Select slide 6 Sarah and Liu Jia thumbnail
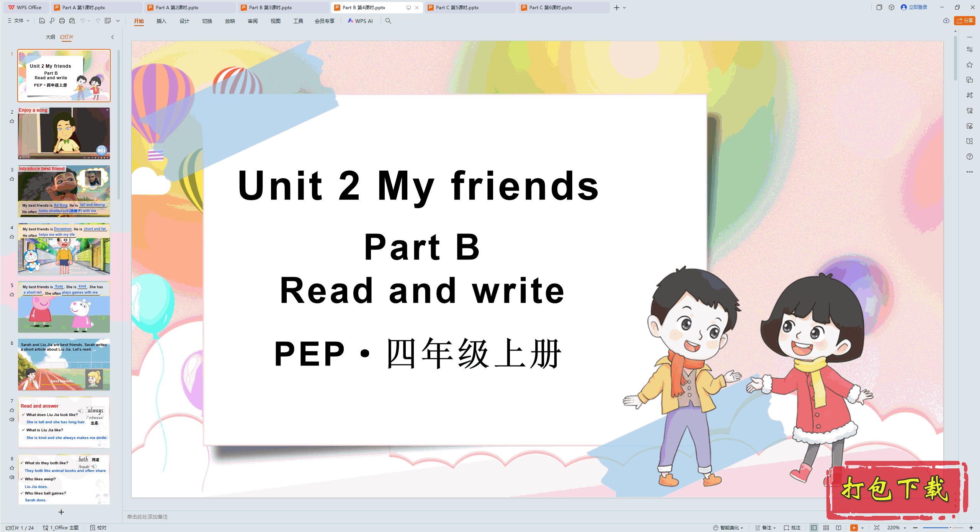The image size is (980, 532). coord(64,364)
